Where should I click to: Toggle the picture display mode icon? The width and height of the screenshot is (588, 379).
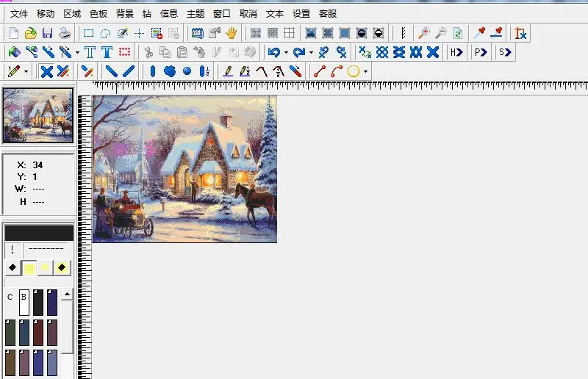tap(310, 33)
